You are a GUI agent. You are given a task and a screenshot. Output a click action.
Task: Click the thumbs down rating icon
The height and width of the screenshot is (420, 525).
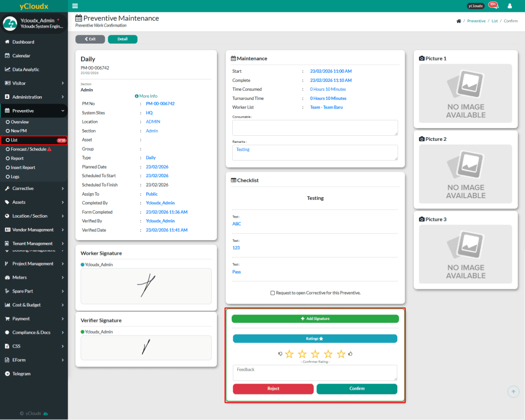pos(280,354)
